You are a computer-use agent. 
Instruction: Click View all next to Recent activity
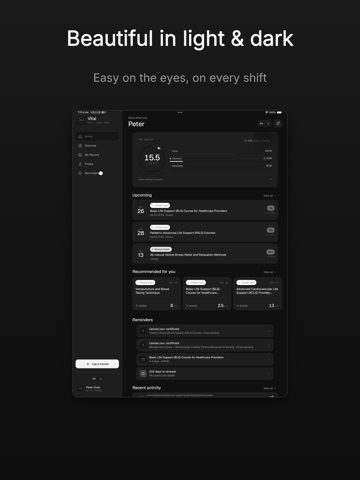point(269,388)
